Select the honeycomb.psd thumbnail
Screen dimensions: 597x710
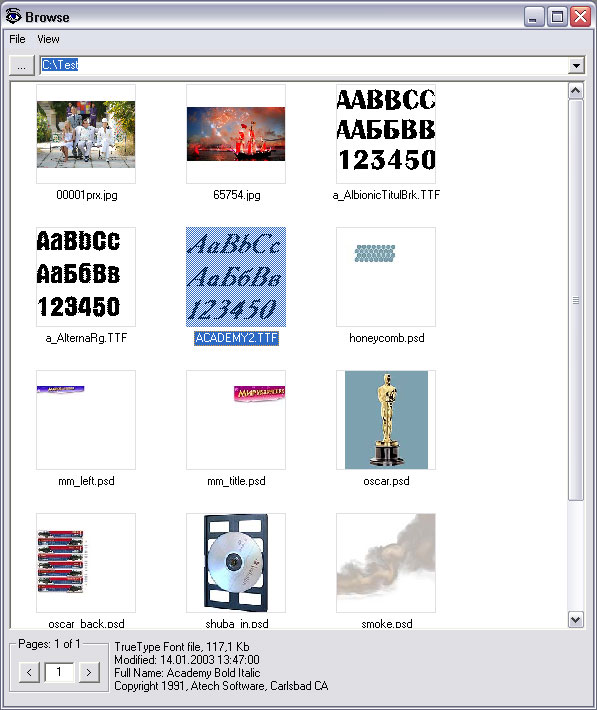point(386,277)
